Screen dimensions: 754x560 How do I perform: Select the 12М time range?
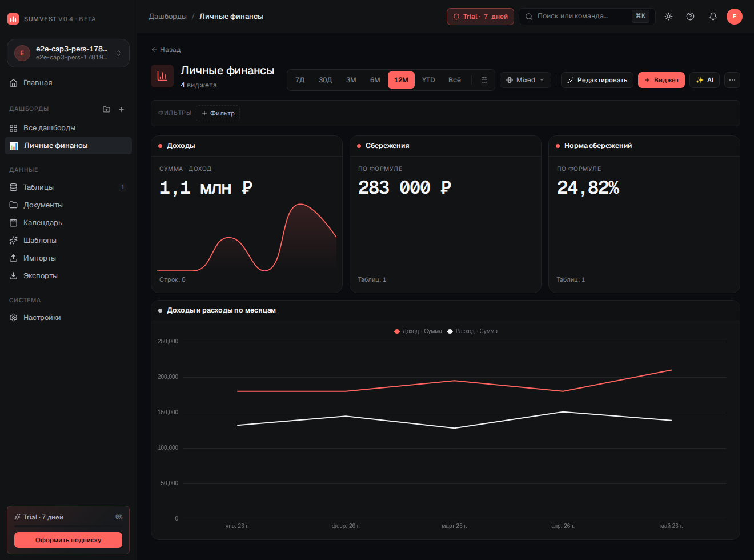click(x=401, y=80)
